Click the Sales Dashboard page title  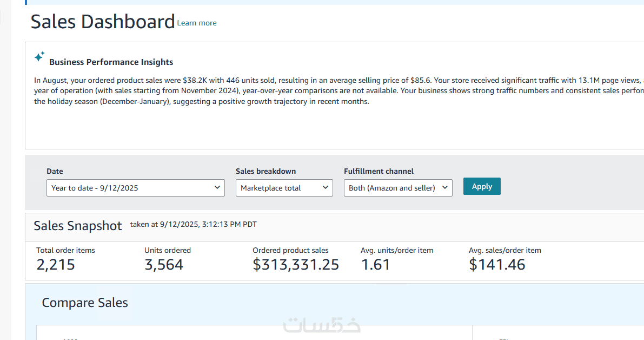(x=103, y=22)
